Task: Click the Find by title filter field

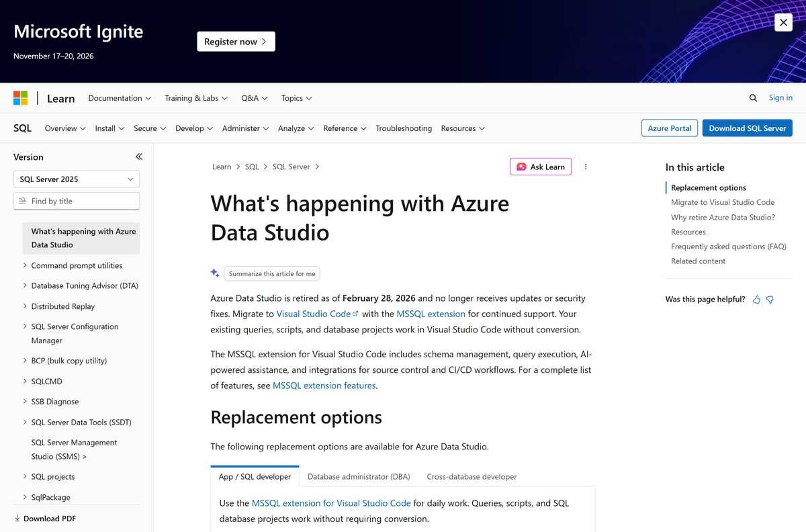Action: click(x=77, y=201)
